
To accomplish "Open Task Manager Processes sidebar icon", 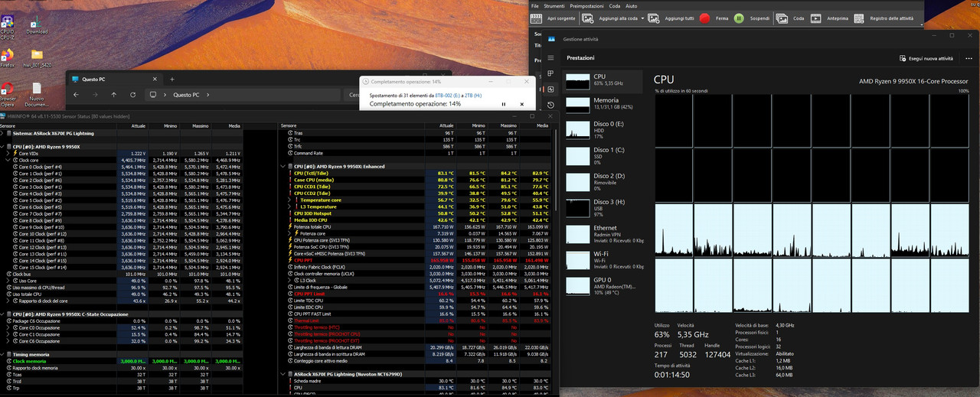I will (x=550, y=73).
